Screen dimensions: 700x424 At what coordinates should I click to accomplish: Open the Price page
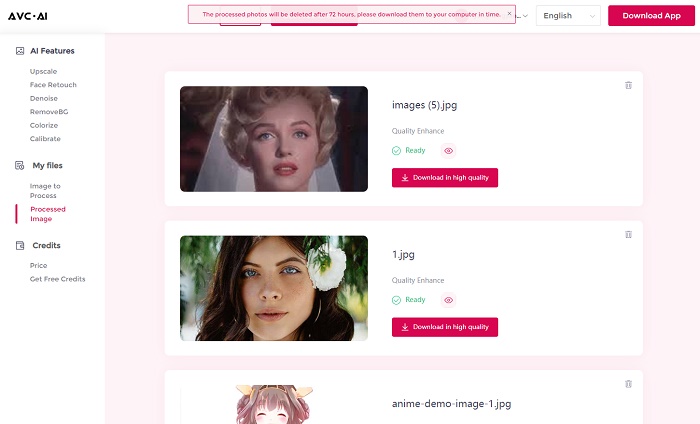tap(38, 266)
